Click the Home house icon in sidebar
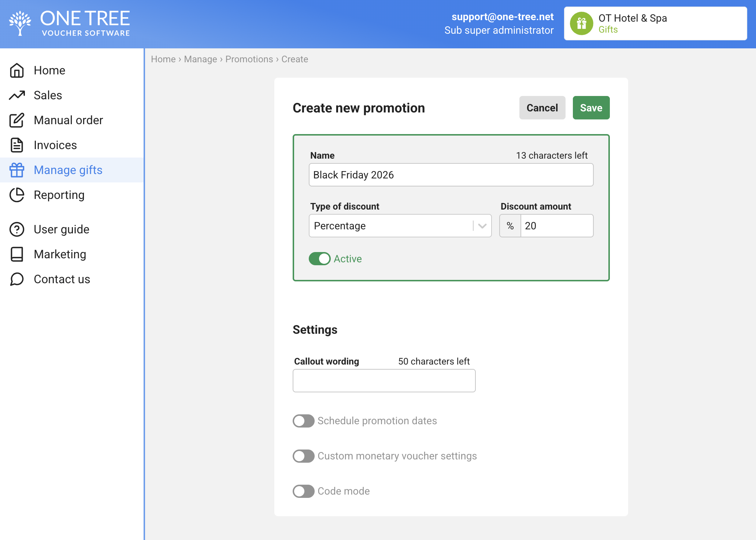The image size is (756, 540). 17,70
